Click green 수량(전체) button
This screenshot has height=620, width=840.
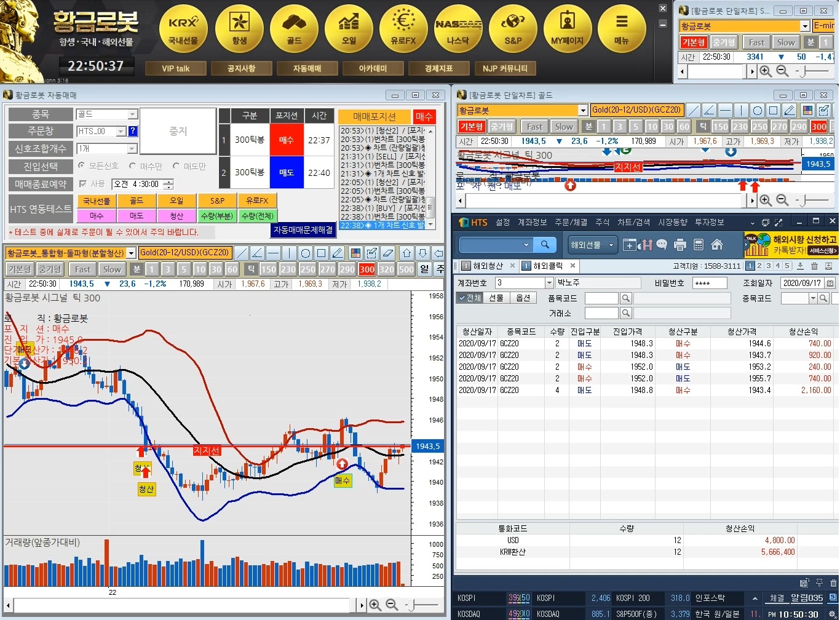pos(258,216)
